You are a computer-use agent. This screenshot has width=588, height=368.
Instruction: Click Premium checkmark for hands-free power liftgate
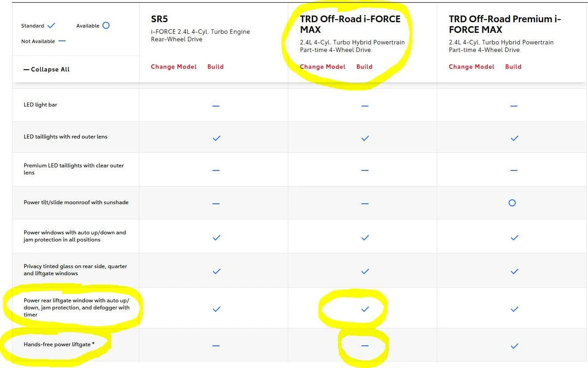point(514,346)
